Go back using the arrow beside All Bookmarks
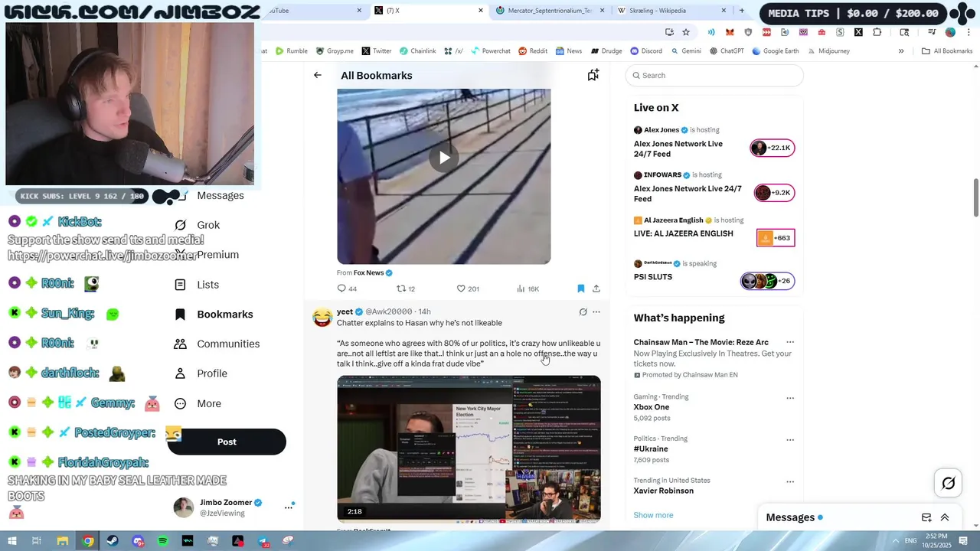The width and height of the screenshot is (980, 551). (x=317, y=75)
